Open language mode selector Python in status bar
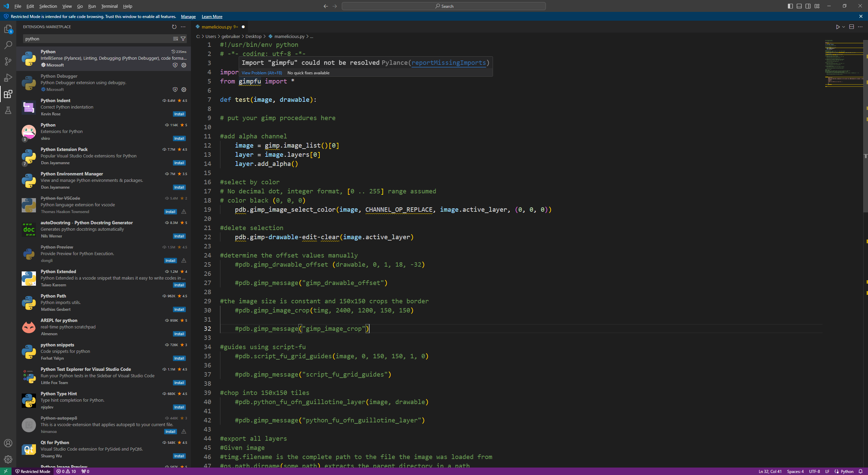868x475 pixels. pos(847,471)
